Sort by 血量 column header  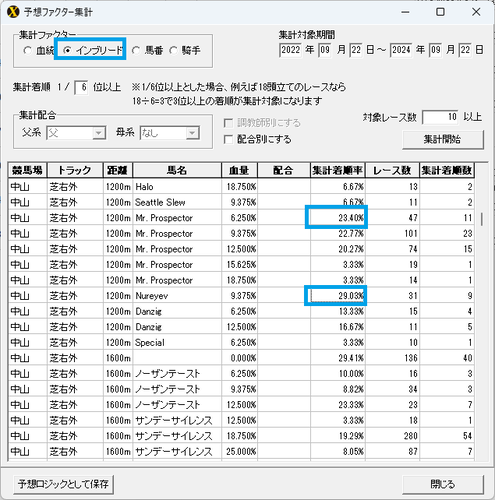pyautogui.click(x=240, y=171)
